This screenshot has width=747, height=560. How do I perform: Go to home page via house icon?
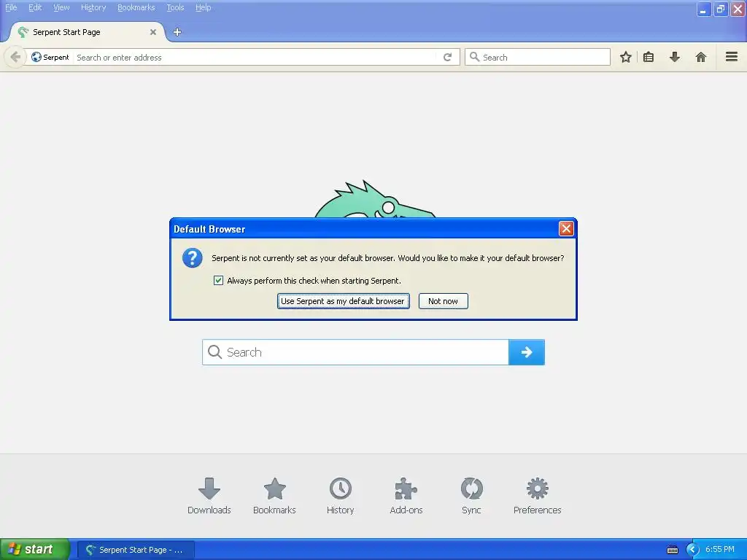pyautogui.click(x=701, y=57)
